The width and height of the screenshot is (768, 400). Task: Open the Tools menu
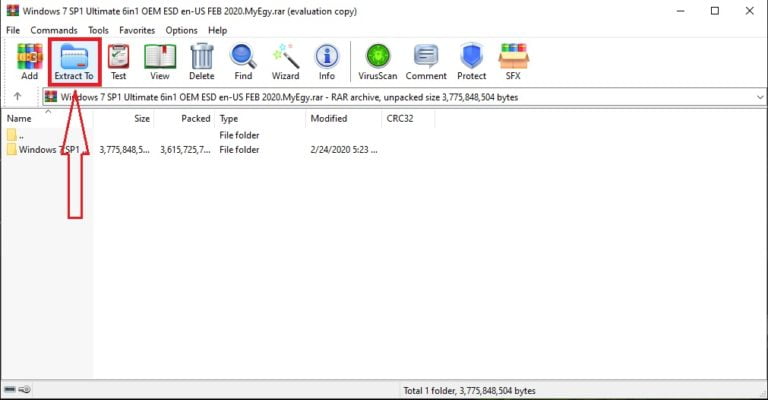pyautogui.click(x=98, y=30)
